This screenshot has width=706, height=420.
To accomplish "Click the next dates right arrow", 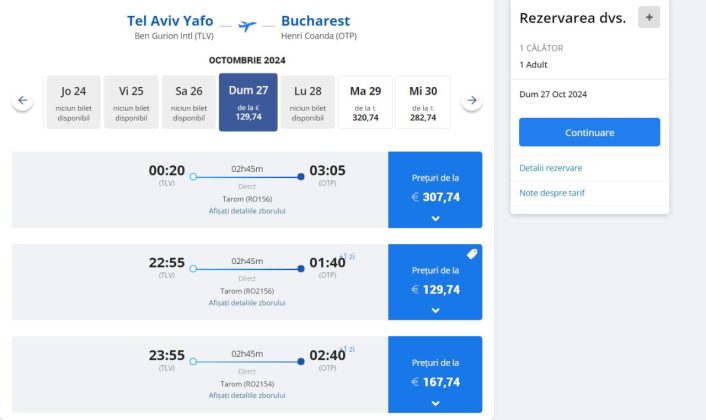I will [472, 101].
